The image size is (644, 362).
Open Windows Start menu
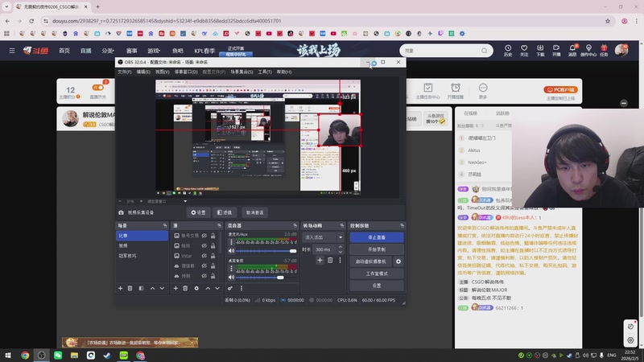tap(8, 356)
